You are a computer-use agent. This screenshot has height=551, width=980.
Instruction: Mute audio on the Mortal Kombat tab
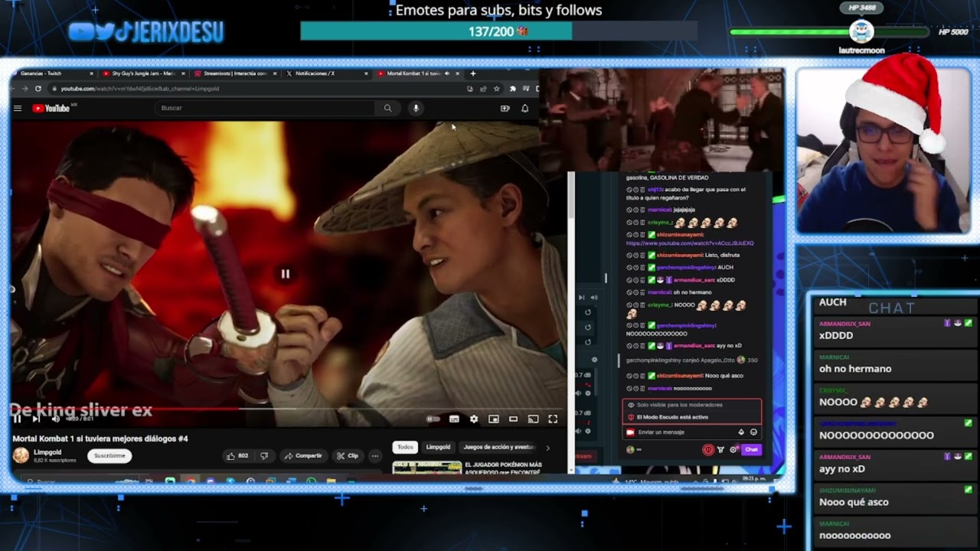pyautogui.click(x=447, y=73)
